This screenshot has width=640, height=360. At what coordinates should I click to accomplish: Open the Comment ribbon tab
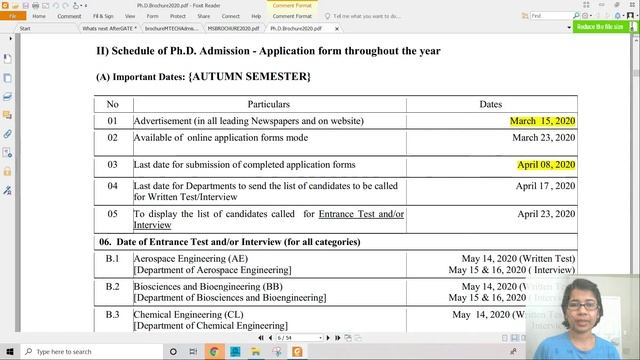click(x=69, y=16)
